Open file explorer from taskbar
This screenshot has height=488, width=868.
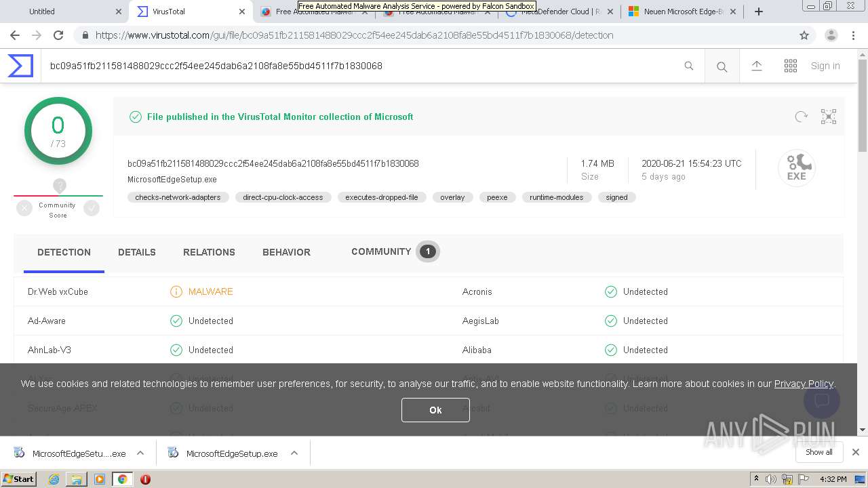coord(77,479)
